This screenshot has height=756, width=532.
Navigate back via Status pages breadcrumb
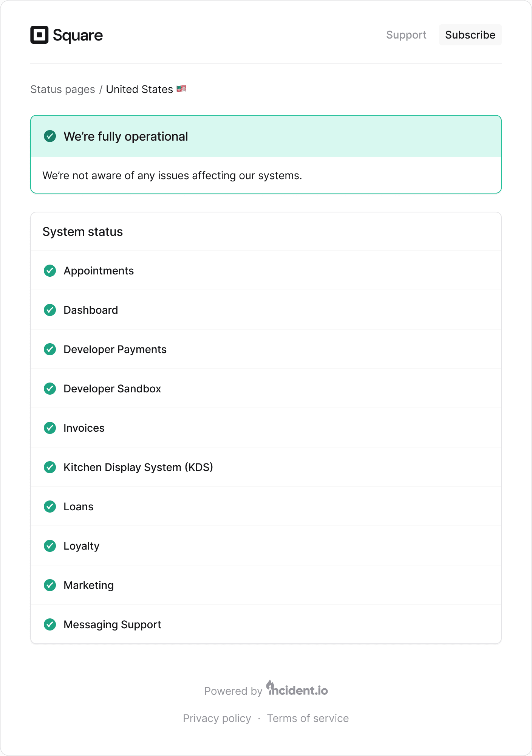pyautogui.click(x=63, y=89)
